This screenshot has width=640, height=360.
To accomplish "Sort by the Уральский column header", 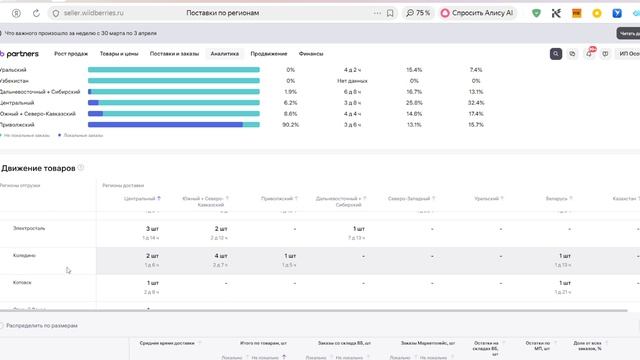I will [489, 198].
